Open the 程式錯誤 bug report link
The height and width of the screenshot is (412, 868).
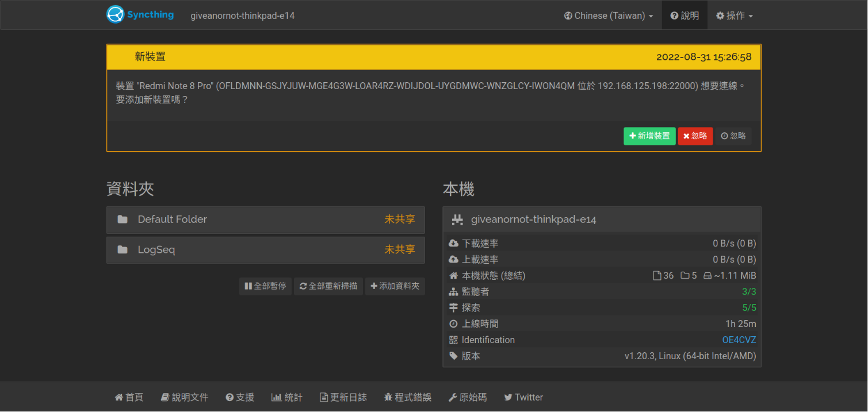(x=408, y=398)
